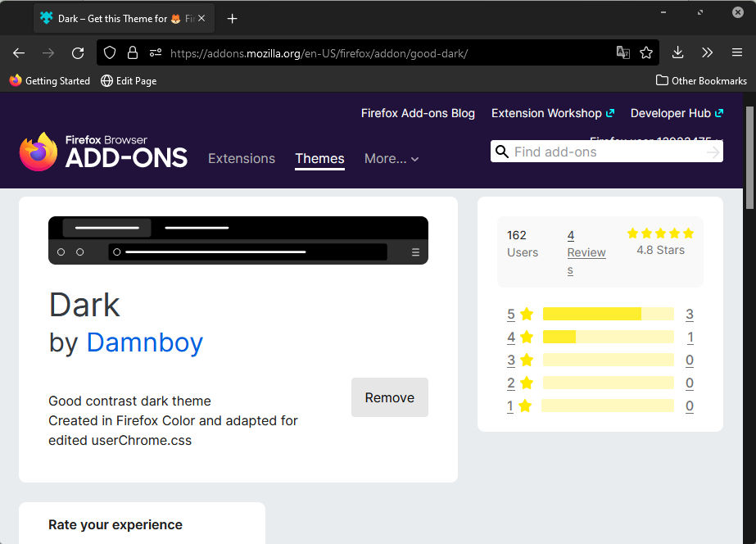The height and width of the screenshot is (544, 756).
Task: Click the search magnifier icon
Action: pos(502,152)
